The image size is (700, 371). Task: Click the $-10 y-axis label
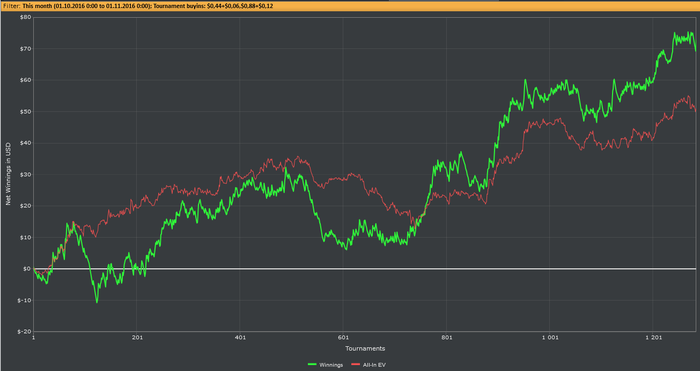coord(25,300)
